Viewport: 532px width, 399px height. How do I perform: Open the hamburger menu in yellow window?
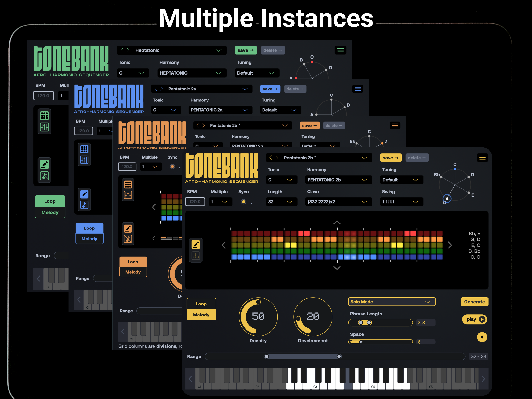point(482,158)
